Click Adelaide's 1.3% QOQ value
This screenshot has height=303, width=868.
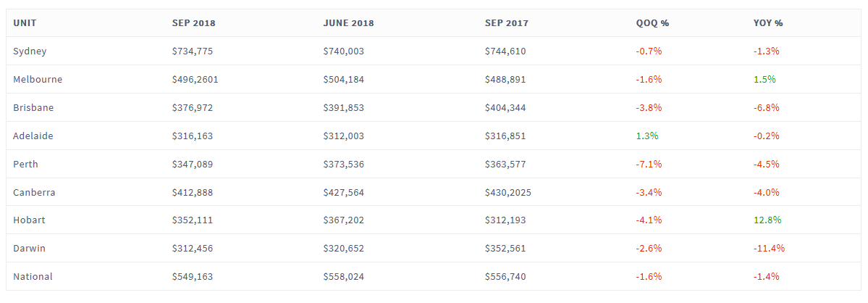(x=647, y=136)
